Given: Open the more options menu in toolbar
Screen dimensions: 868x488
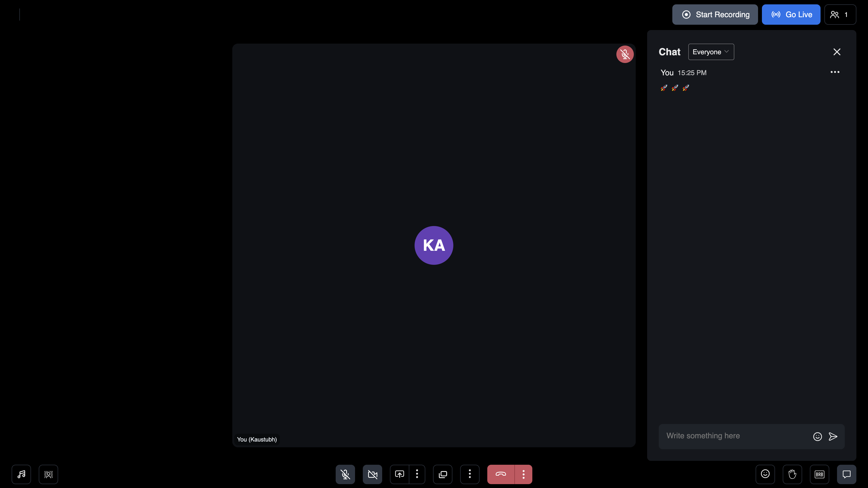Looking at the screenshot, I should coord(469,474).
